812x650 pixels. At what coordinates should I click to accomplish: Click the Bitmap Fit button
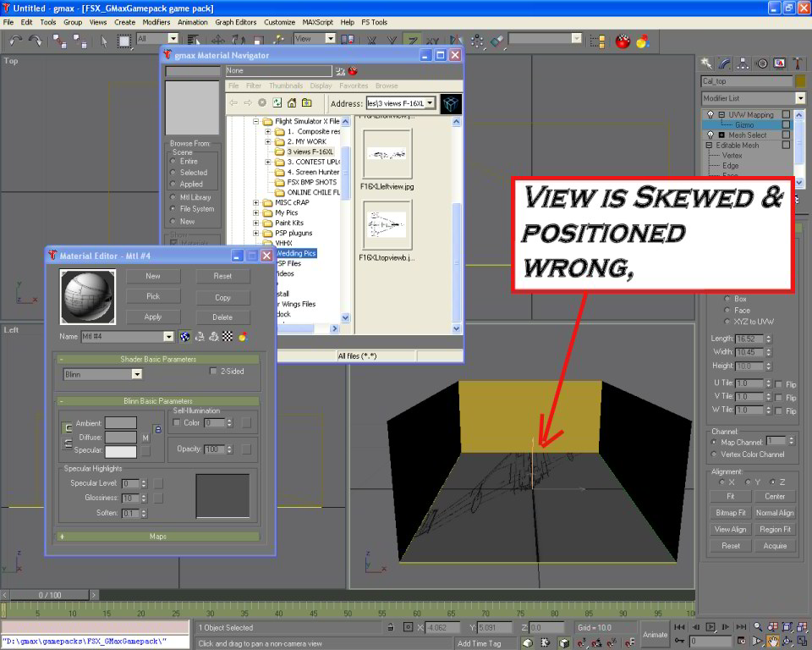[x=730, y=513]
